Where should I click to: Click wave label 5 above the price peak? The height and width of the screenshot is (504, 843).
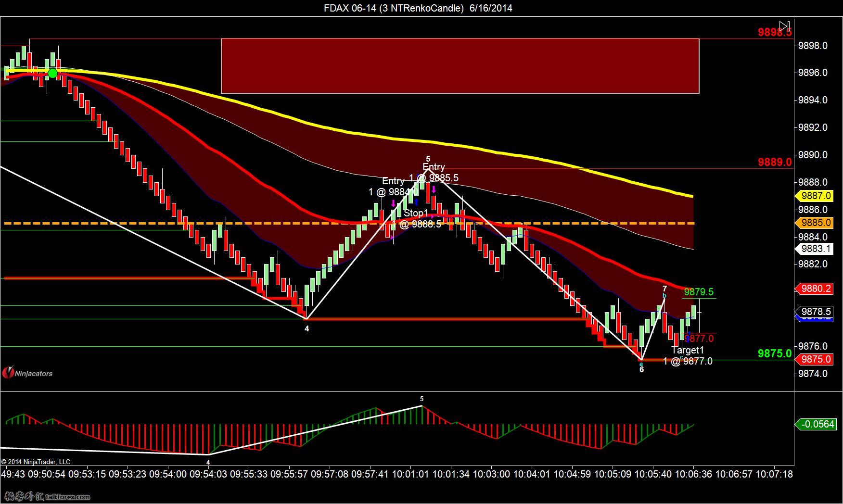click(428, 159)
